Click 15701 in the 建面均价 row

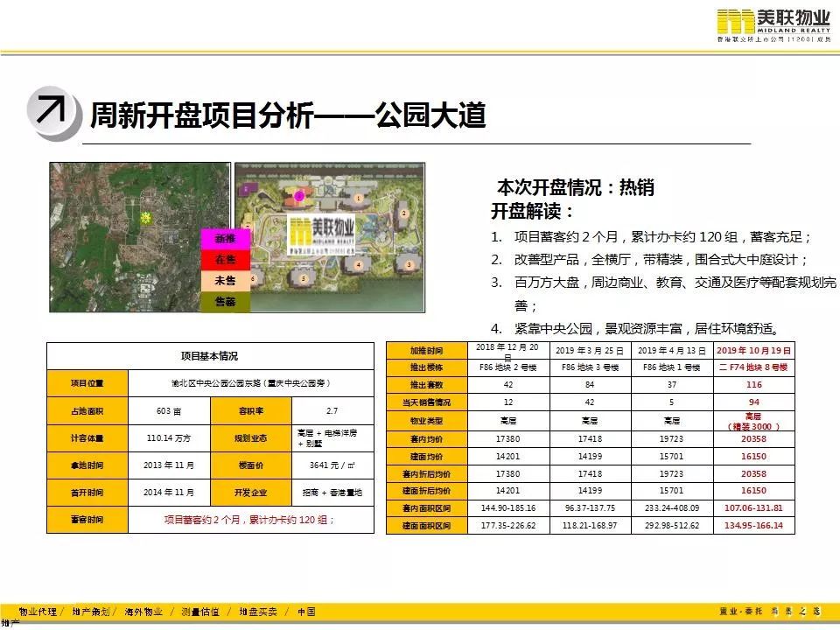point(672,457)
